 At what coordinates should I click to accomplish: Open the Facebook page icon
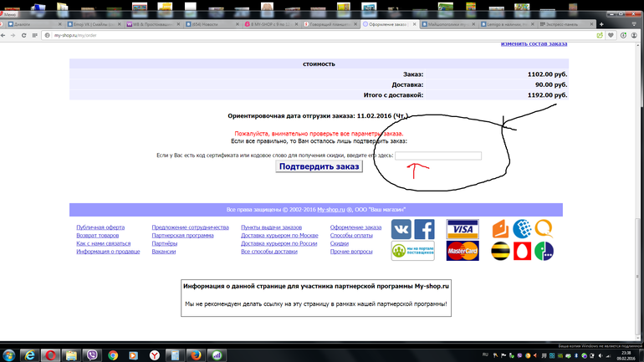[x=424, y=229]
